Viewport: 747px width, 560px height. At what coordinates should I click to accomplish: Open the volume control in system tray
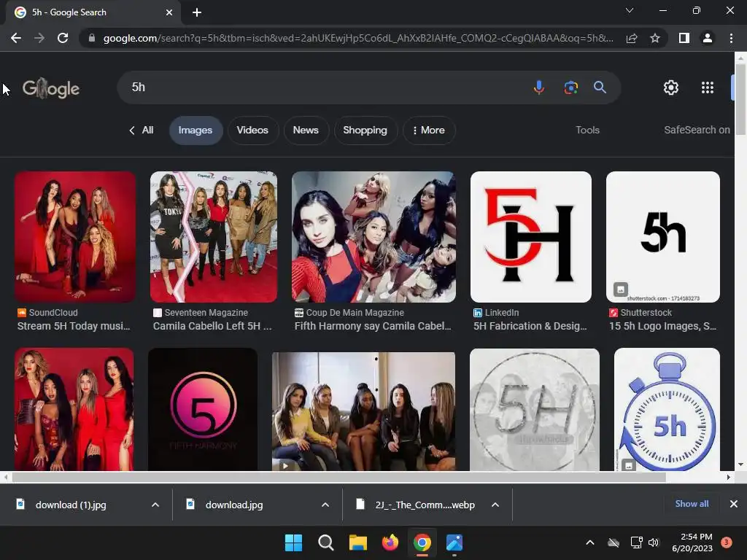click(654, 542)
